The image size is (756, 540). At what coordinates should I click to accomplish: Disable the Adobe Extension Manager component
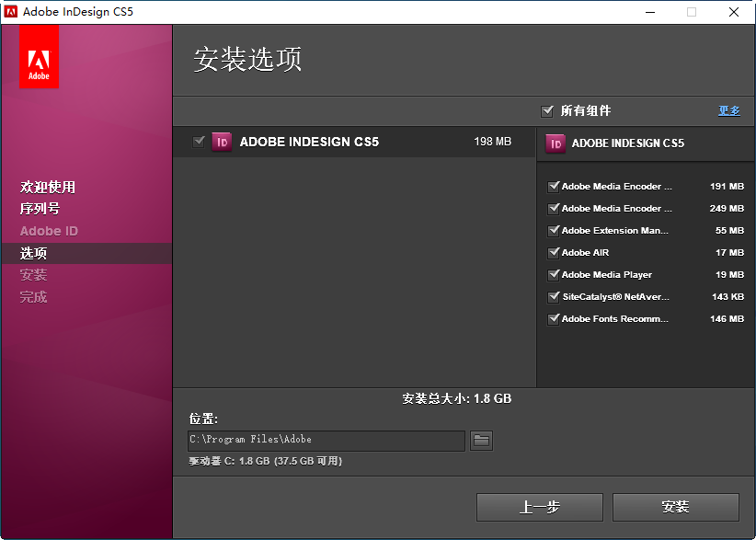(554, 231)
